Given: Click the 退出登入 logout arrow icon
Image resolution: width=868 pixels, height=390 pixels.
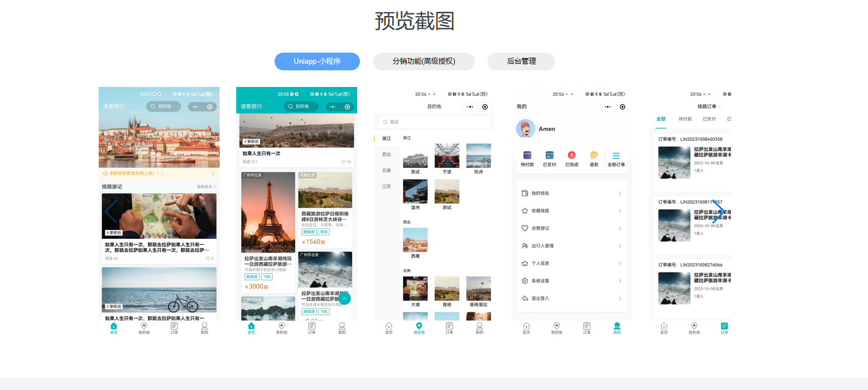Looking at the screenshot, I should pyautogui.click(x=525, y=298).
